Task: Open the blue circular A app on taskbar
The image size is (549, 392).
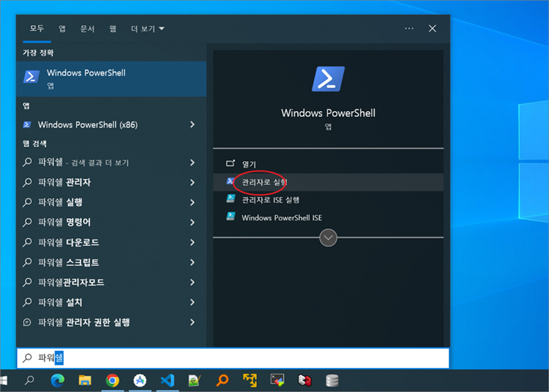Action: [140, 380]
